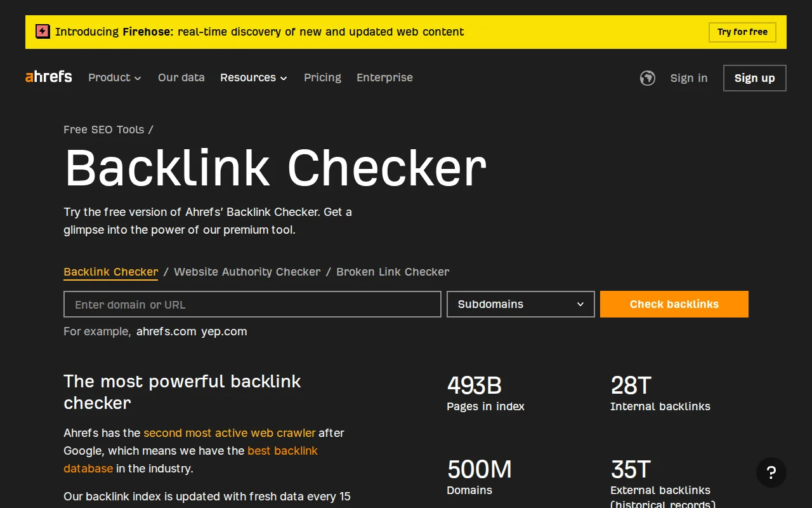Click the 28T Internal backlinks stat
This screenshot has height=508, width=812.
pos(660,394)
